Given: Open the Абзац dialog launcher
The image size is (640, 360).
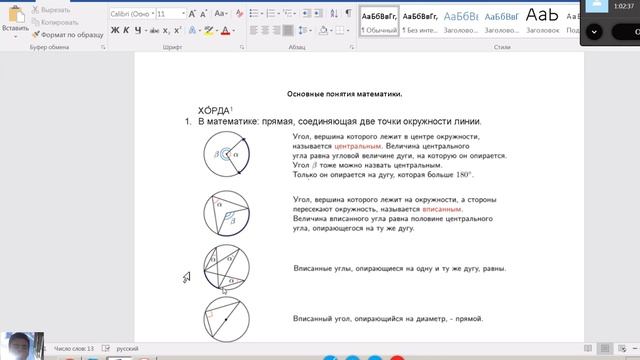Looking at the screenshot, I should click(x=352, y=47).
